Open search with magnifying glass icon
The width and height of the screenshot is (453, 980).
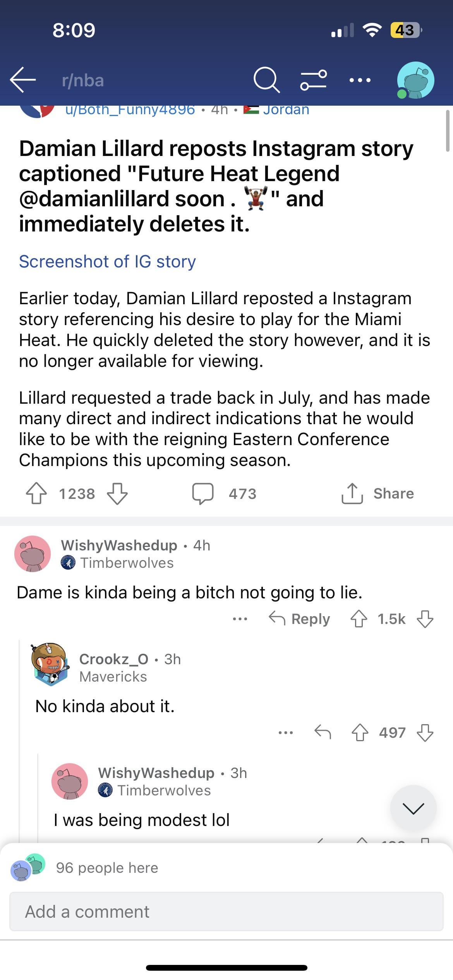pyautogui.click(x=266, y=80)
